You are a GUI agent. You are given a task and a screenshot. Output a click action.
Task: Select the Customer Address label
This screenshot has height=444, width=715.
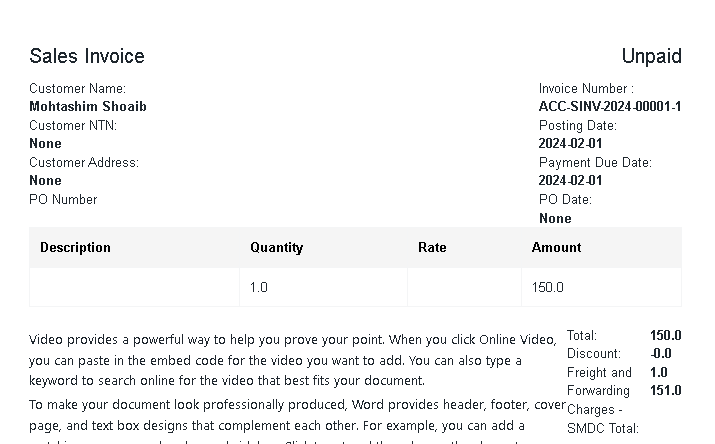pyautogui.click(x=84, y=162)
